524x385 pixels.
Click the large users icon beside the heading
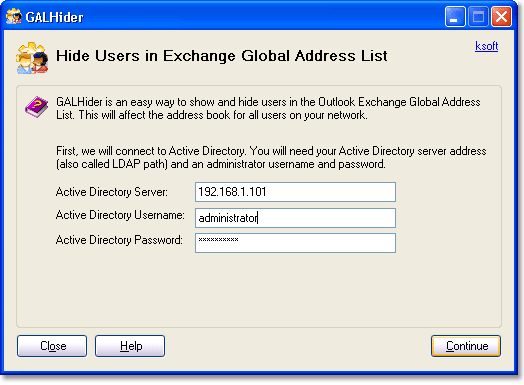(32, 58)
